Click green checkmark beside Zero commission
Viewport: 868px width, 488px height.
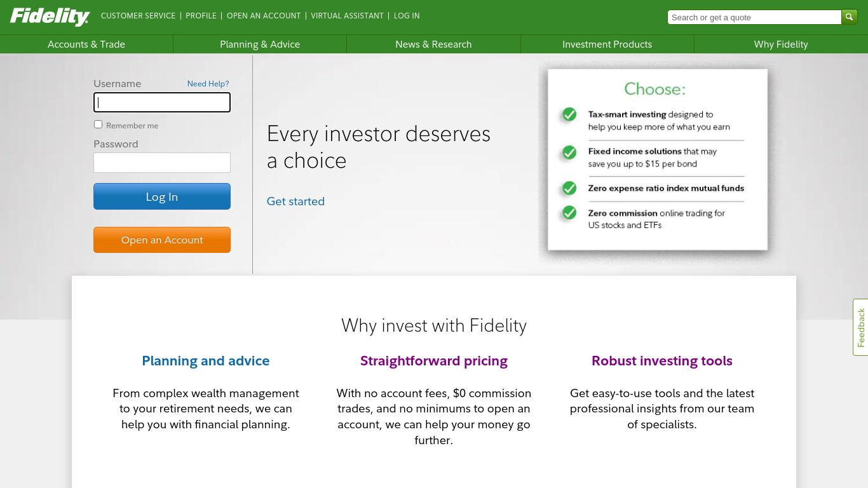pos(569,213)
